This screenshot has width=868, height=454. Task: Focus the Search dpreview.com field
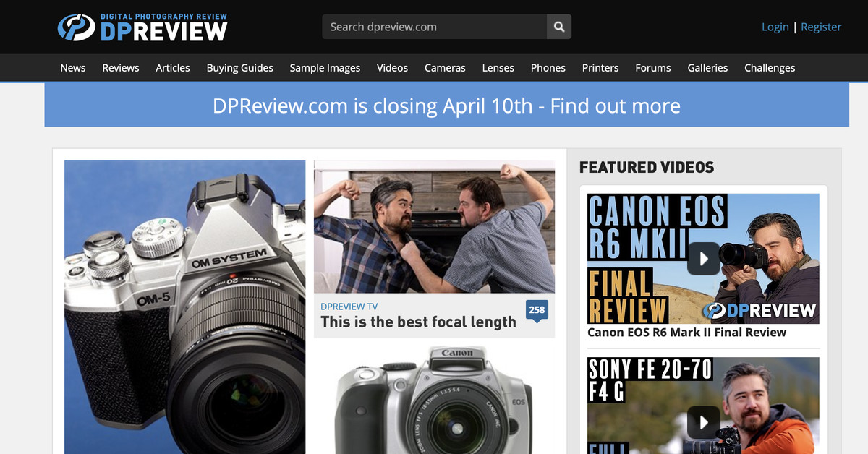(x=435, y=27)
